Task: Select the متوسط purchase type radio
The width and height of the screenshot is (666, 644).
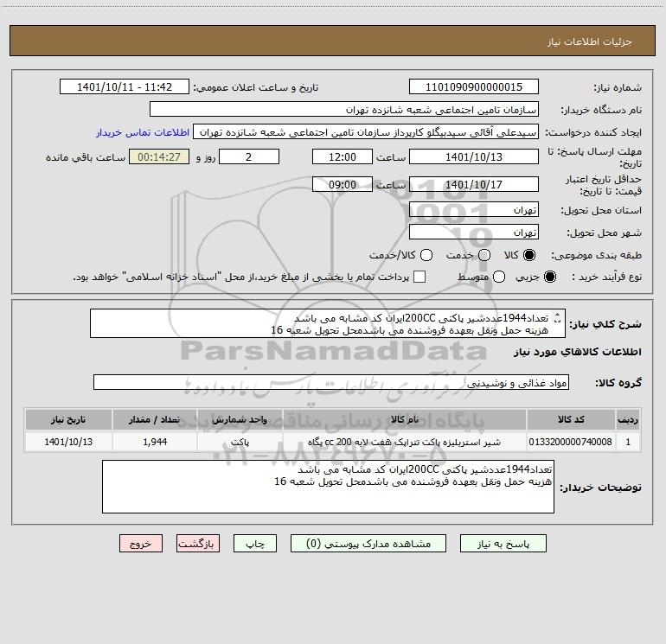Action: pos(499,277)
